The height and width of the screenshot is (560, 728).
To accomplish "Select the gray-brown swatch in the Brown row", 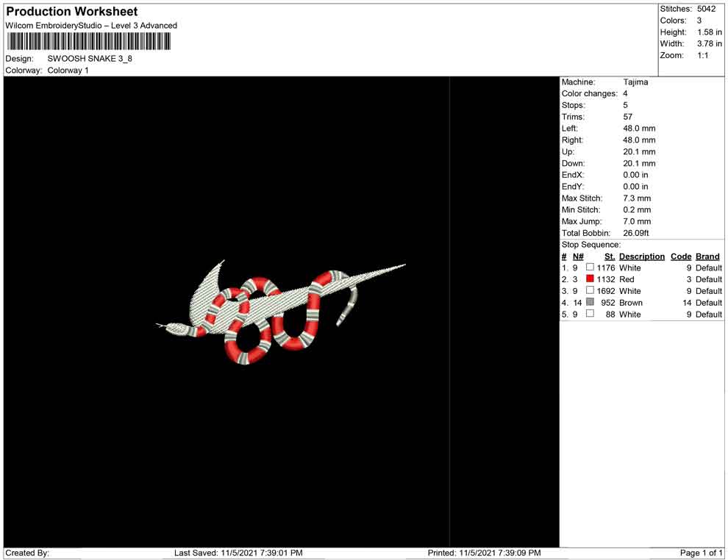I will [x=590, y=301].
